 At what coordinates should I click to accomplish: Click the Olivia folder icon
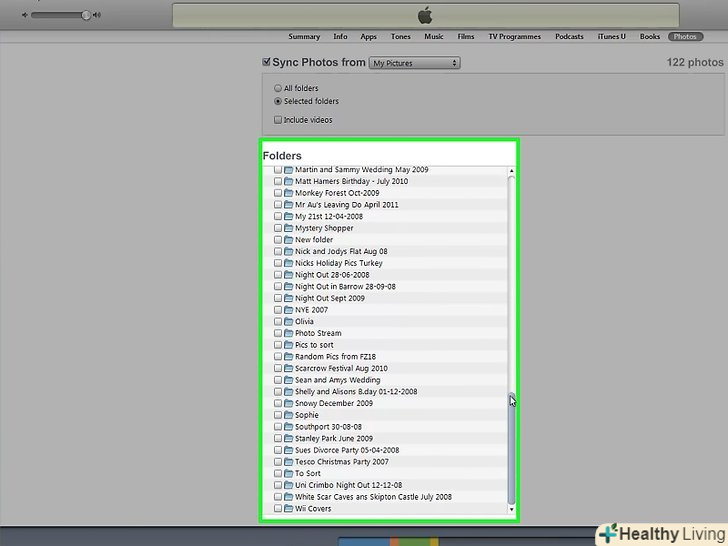[x=288, y=321]
